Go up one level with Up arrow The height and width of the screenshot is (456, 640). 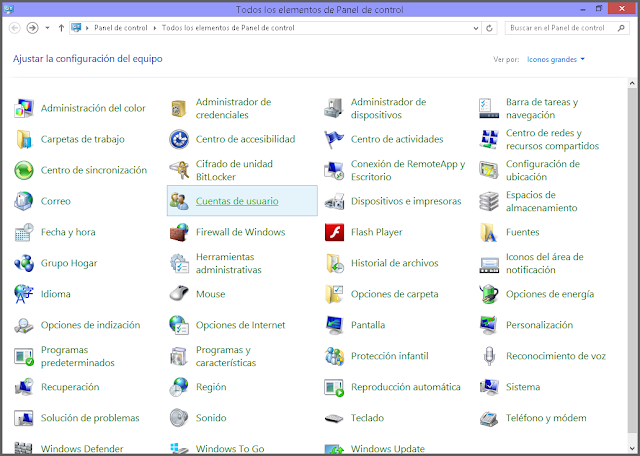click(61, 28)
